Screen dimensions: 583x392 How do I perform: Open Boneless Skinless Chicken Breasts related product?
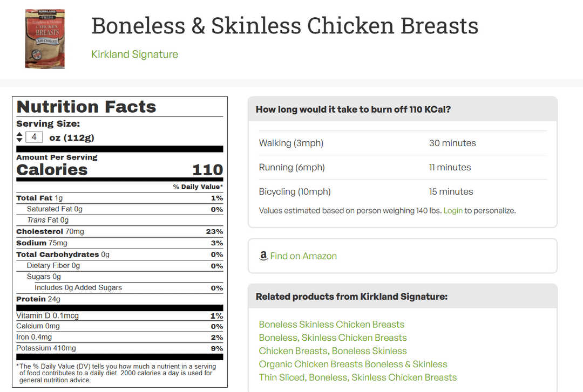pos(331,325)
